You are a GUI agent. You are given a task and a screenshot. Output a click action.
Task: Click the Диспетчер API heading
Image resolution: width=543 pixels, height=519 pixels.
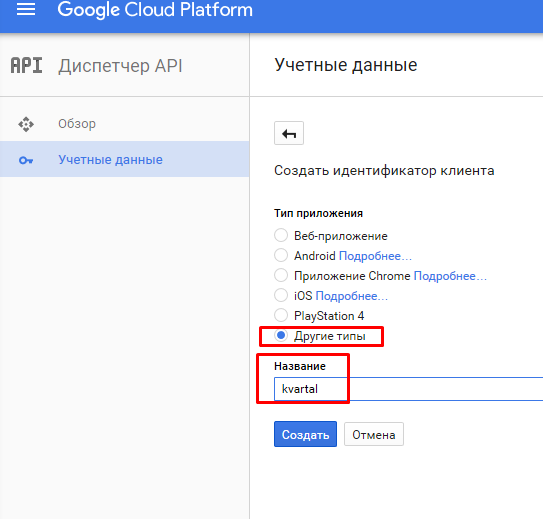pos(120,66)
